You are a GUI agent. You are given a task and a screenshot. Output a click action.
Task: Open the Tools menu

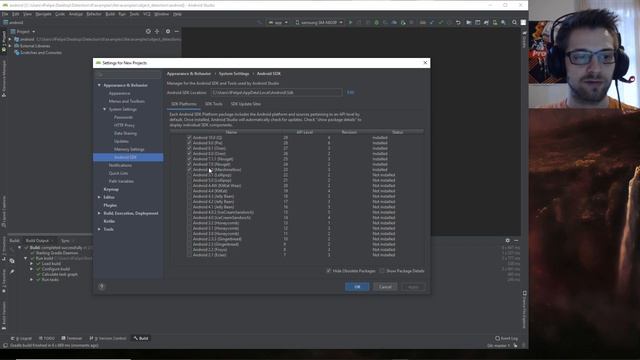click(134, 14)
